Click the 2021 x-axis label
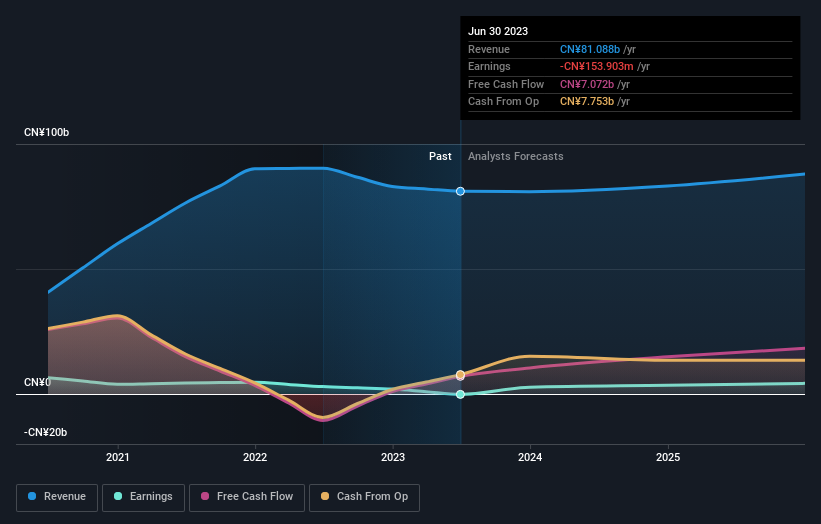 tap(118, 458)
